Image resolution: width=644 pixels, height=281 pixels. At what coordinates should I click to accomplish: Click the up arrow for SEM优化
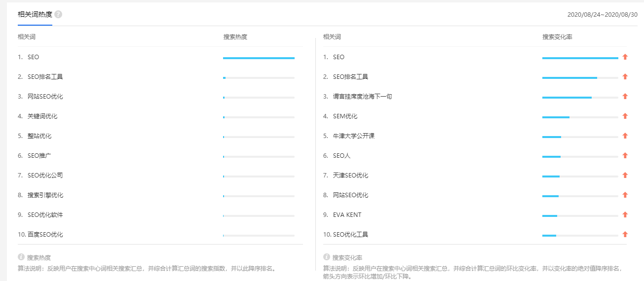click(625, 116)
